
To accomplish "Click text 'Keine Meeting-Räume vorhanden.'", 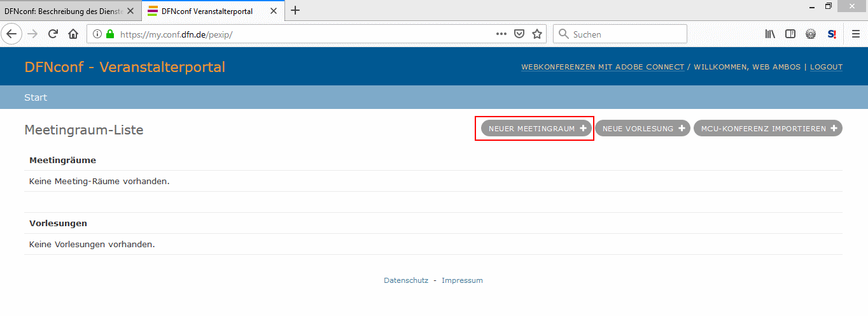I will pos(99,181).
